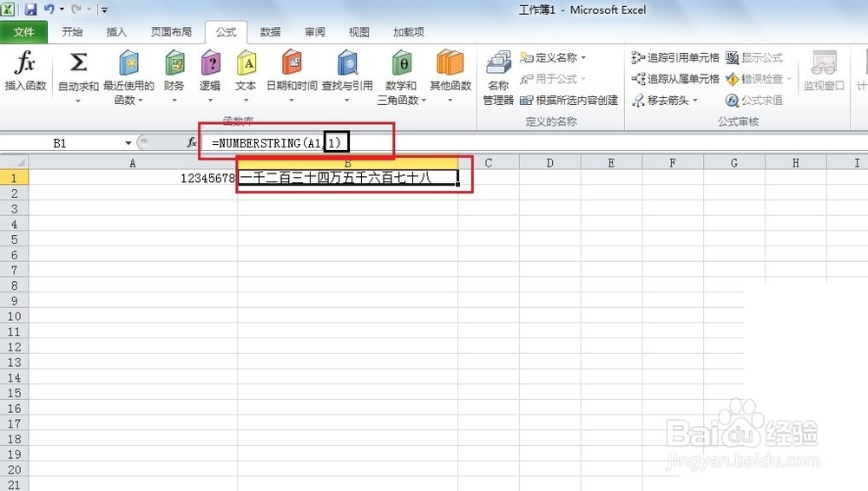Click the Select All corner button
This screenshot has width=868, height=491.
click(x=15, y=162)
